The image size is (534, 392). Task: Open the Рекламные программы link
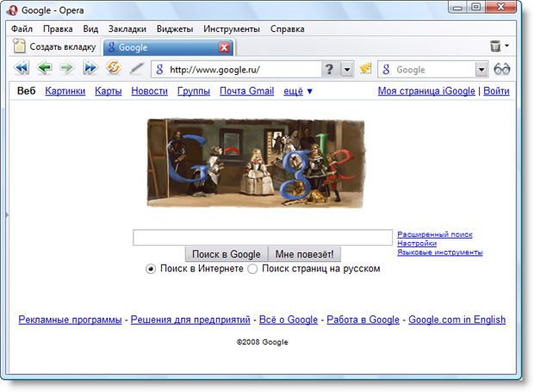click(x=70, y=320)
